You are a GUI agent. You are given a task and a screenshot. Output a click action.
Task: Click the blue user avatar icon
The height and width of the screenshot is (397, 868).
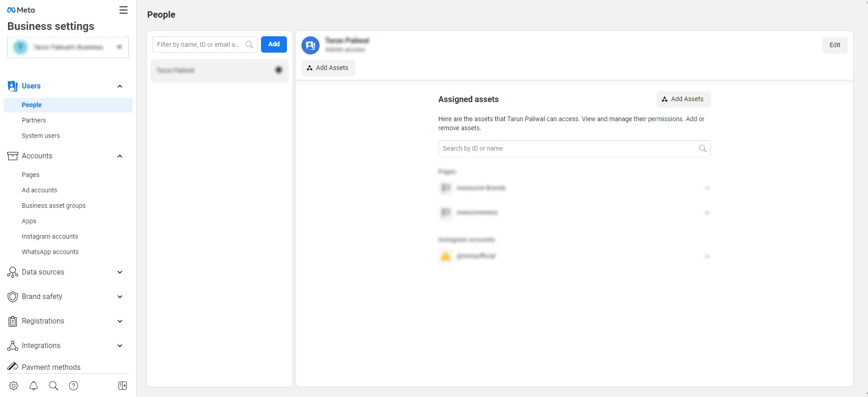tap(311, 45)
